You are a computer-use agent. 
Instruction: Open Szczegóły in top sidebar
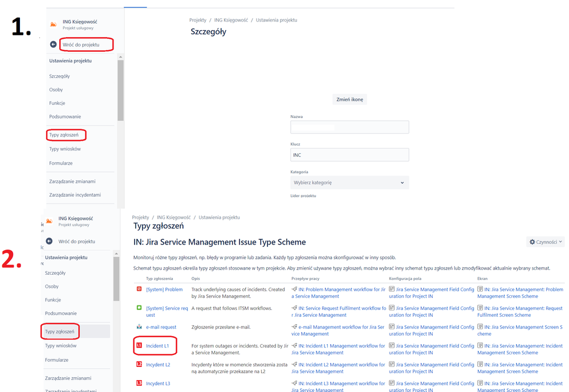59,76
